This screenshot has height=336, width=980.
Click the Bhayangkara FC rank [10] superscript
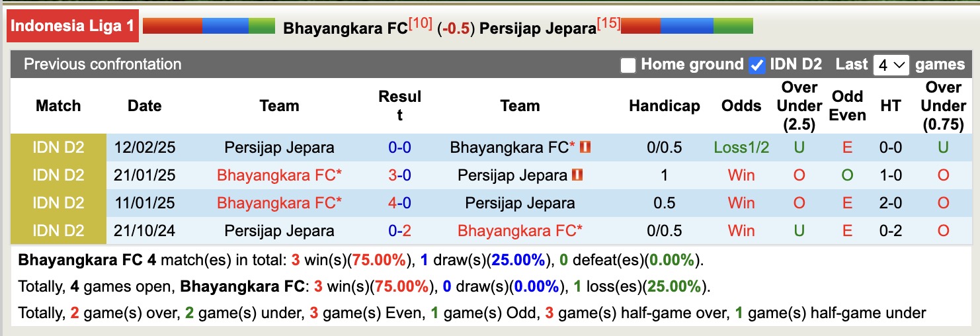click(x=421, y=24)
